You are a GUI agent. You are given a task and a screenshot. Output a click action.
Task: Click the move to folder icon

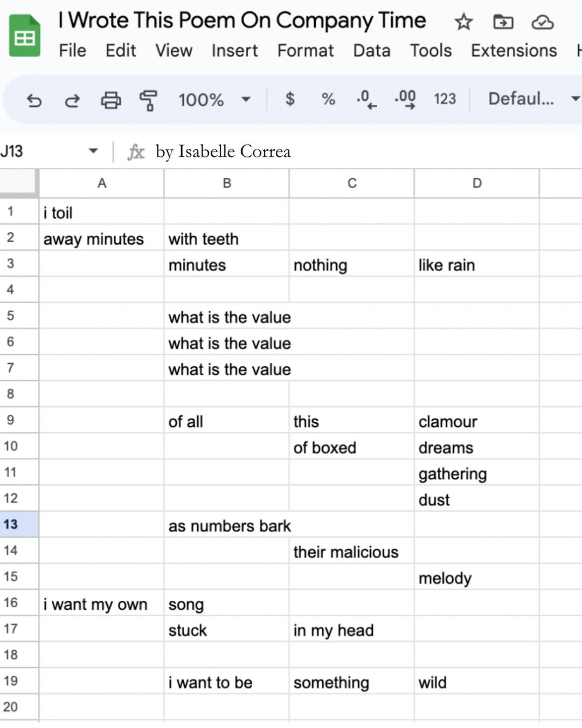pos(503,22)
